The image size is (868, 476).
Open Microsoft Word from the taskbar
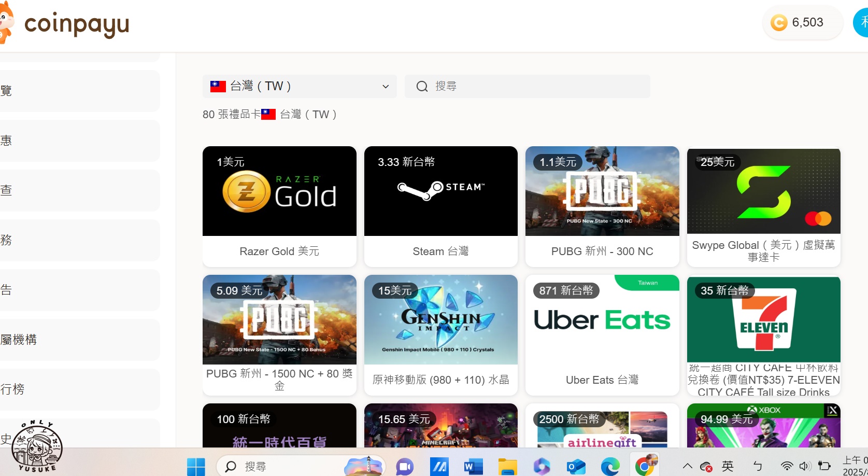click(x=473, y=467)
